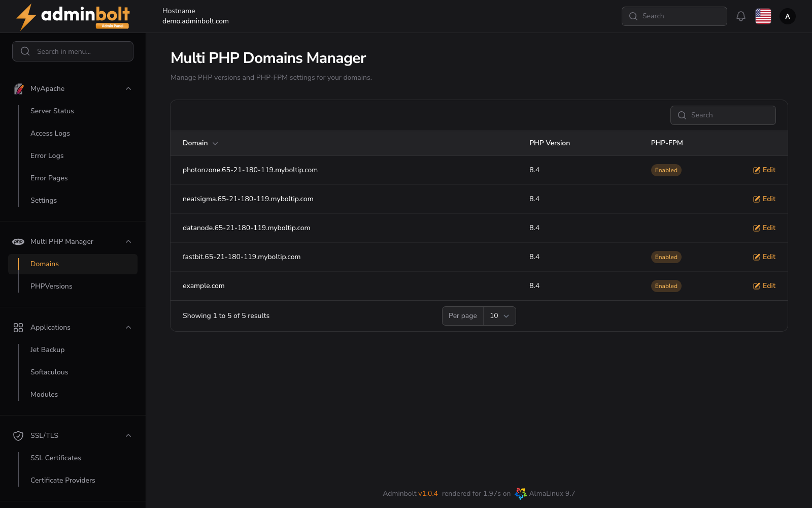Open Server Status page
Image resolution: width=812 pixels, height=508 pixels.
click(52, 111)
